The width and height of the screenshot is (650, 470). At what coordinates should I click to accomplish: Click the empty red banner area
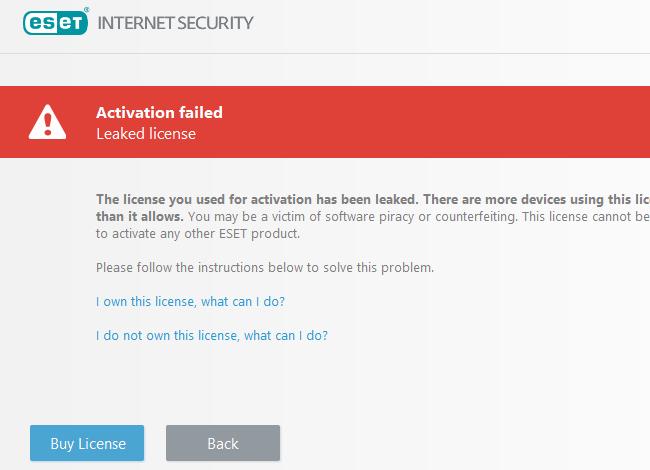[x=435, y=122]
